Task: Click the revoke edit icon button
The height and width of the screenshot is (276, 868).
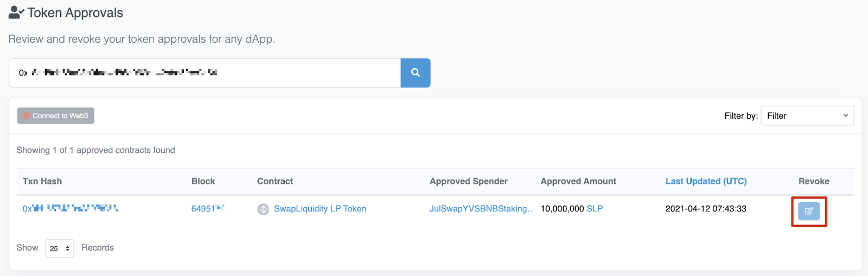Action: [x=808, y=211]
